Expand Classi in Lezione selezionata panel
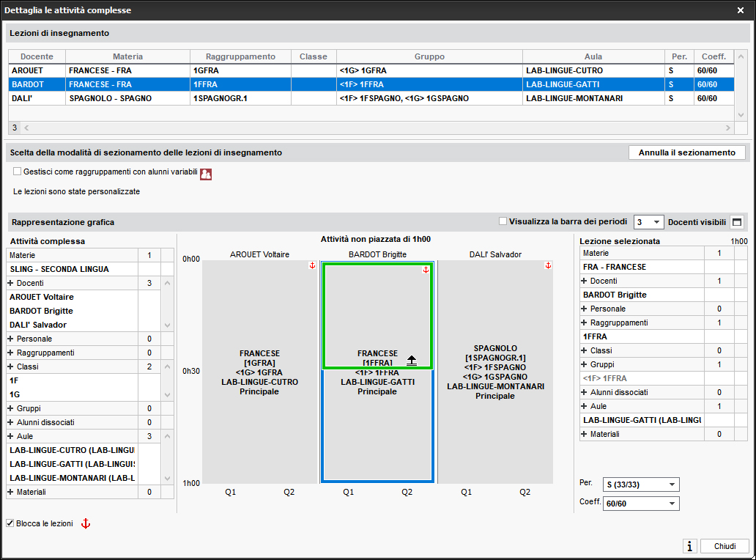 [x=584, y=350]
